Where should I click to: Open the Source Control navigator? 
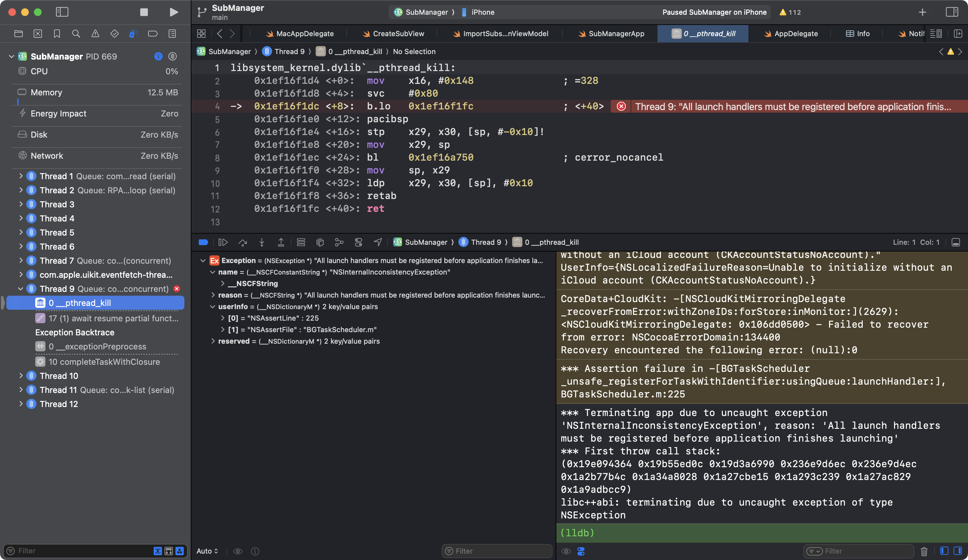tap(38, 34)
